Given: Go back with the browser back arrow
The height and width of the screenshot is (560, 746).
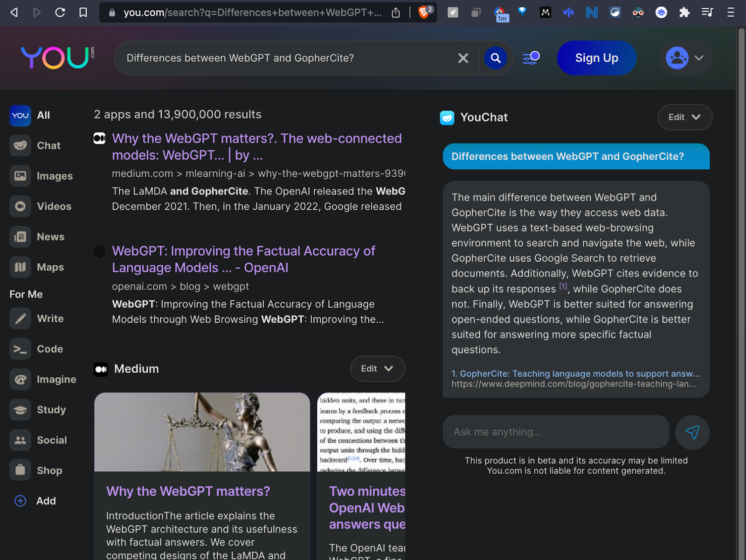Looking at the screenshot, I should click(x=14, y=13).
